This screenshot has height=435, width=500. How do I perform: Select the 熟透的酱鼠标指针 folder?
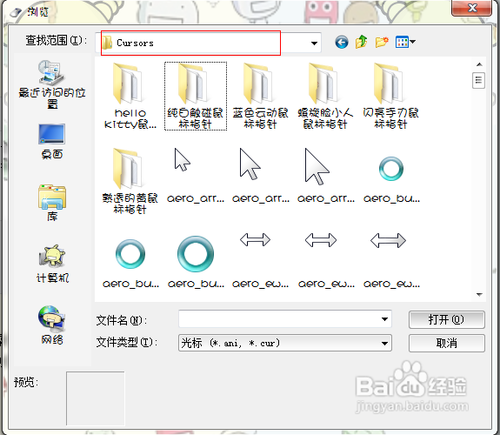[x=130, y=181]
